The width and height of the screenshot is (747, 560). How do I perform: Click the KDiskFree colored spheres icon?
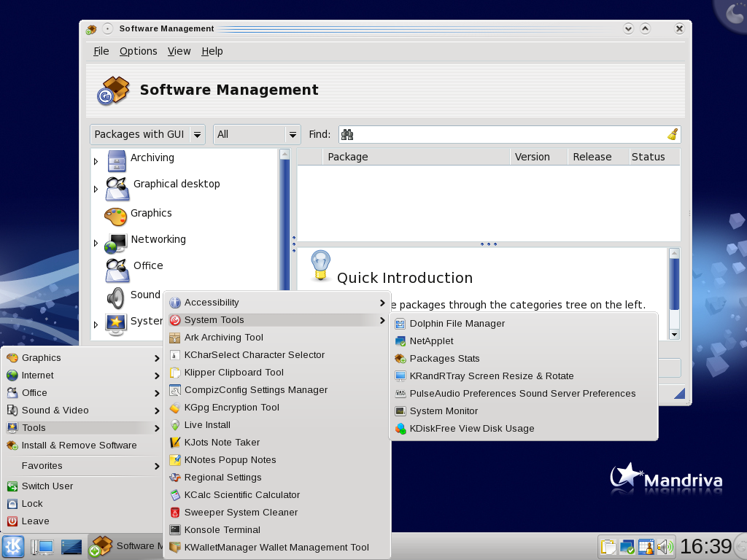point(400,429)
